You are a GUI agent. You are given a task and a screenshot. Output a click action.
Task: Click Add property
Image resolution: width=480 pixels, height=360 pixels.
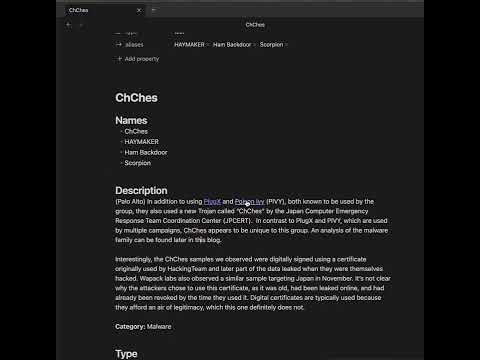(138, 59)
